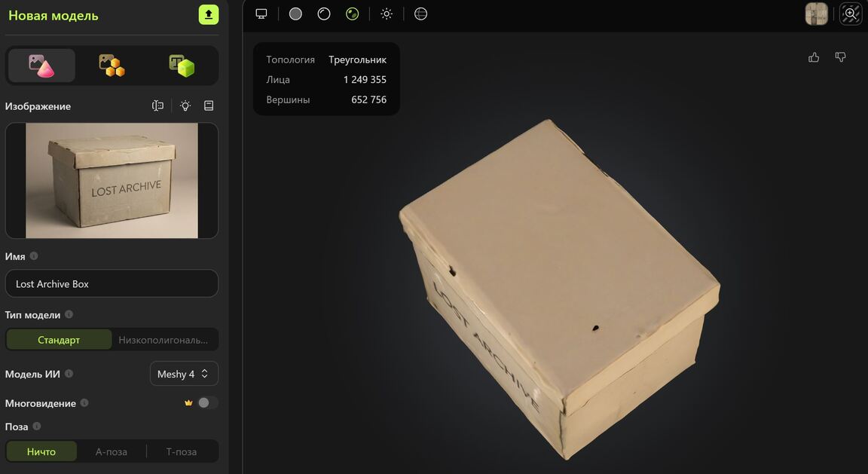This screenshot has width=868, height=474.
Task: Select the green textured render mode
Action: 352,14
